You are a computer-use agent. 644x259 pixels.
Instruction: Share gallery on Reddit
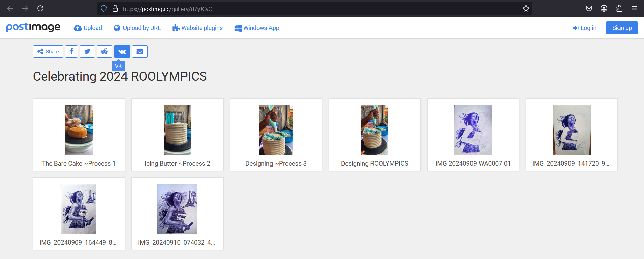104,51
